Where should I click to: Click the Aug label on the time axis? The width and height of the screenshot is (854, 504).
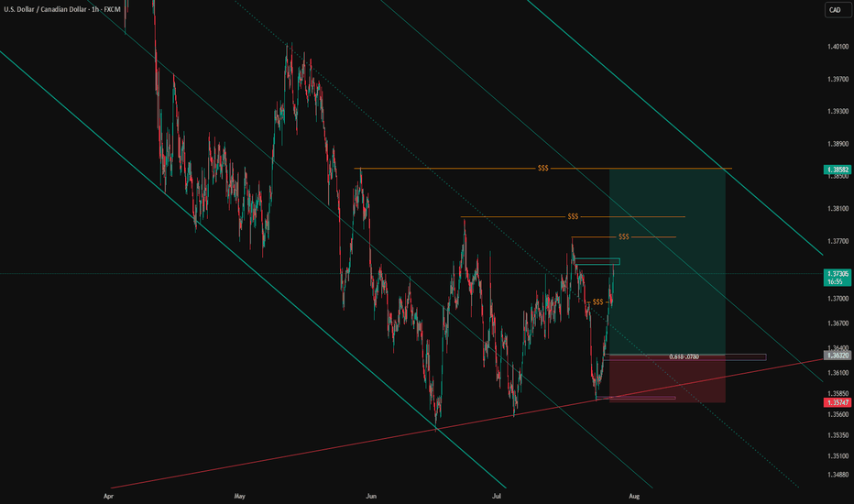coord(634,497)
